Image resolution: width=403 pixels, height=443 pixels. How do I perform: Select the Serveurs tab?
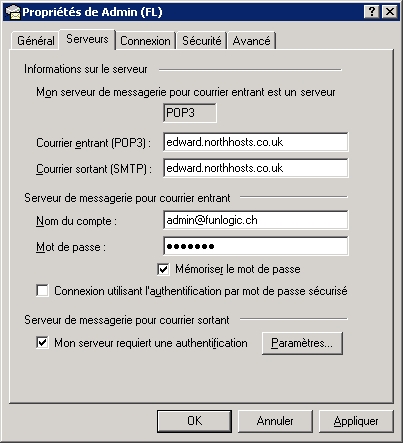pyautogui.click(x=87, y=39)
